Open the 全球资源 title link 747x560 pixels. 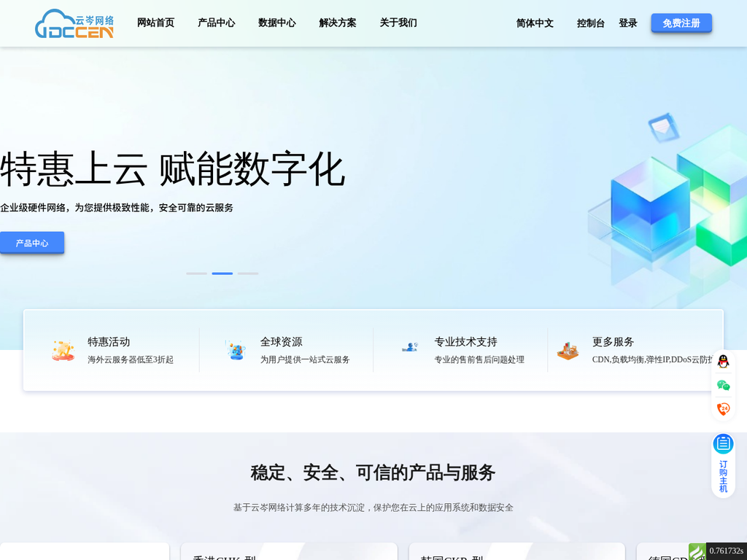(281, 342)
